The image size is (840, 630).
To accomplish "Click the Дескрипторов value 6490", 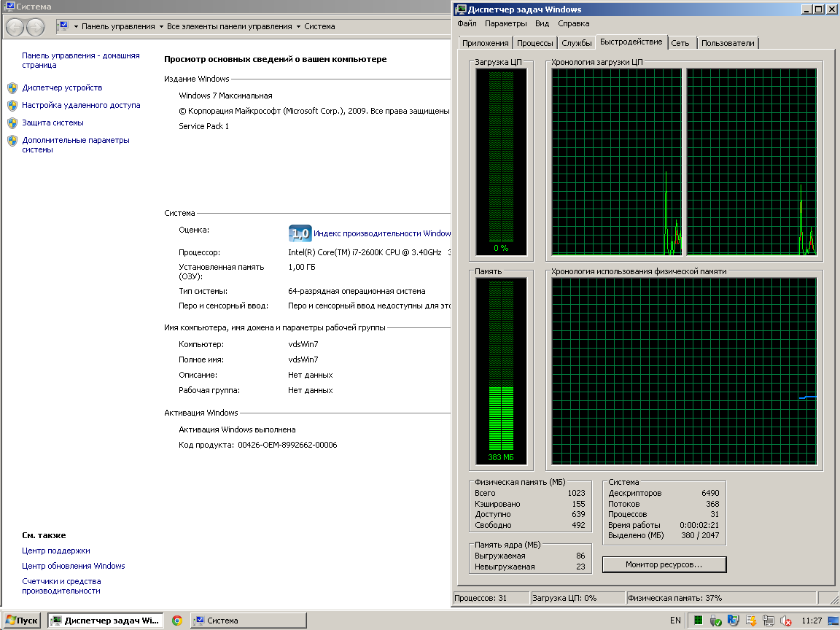I will [x=709, y=493].
